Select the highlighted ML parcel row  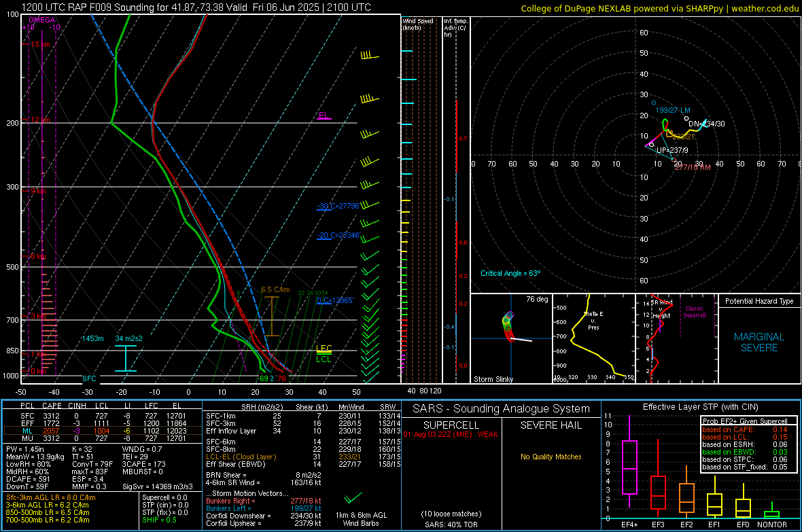103,431
